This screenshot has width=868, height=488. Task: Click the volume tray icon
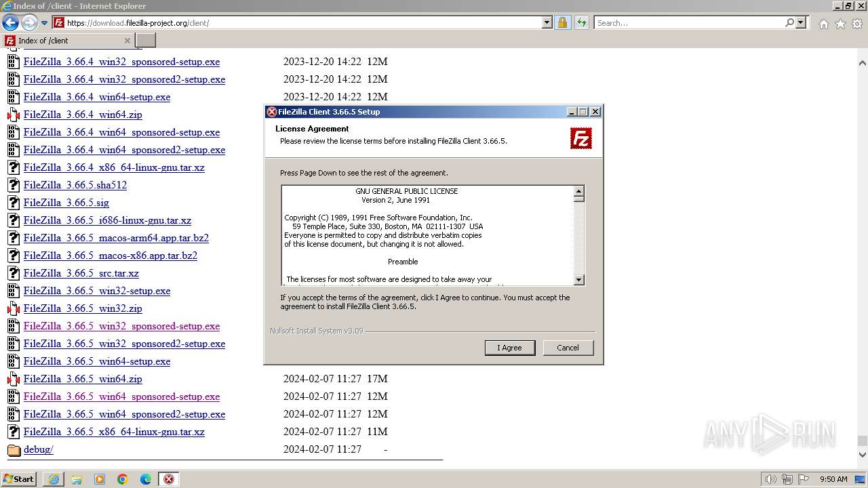pos(770,479)
